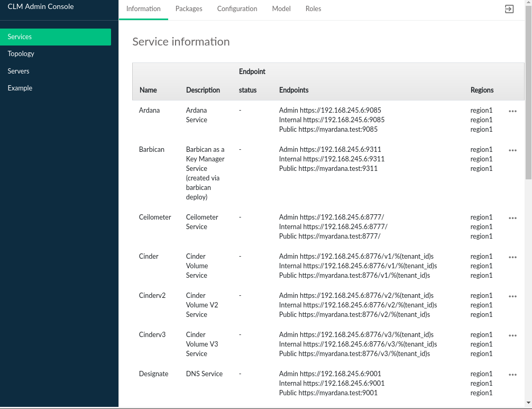Switch to the Packages tab
Screen dimensions: 532x409
189,9
